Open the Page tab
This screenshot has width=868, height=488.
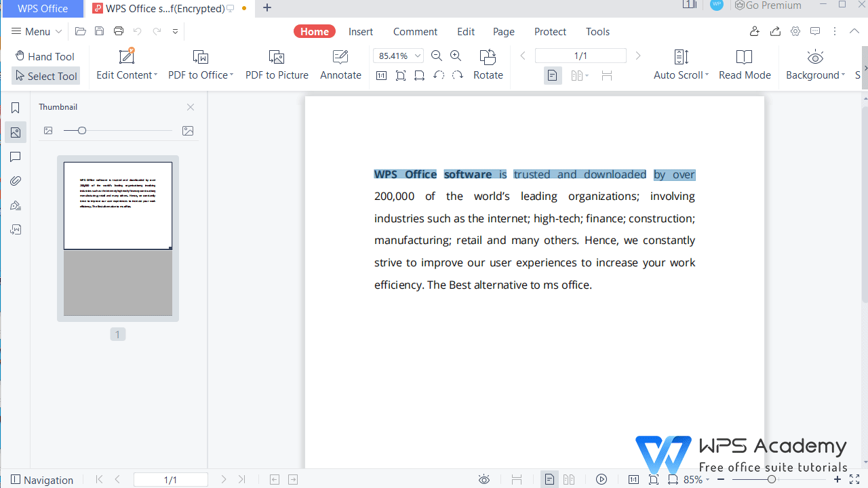504,31
